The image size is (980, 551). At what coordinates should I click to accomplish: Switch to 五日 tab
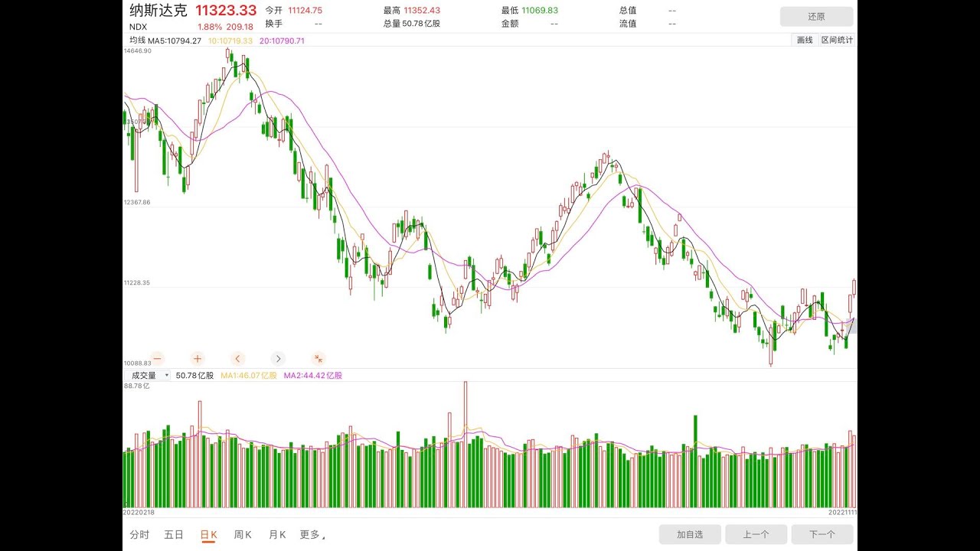click(x=174, y=535)
